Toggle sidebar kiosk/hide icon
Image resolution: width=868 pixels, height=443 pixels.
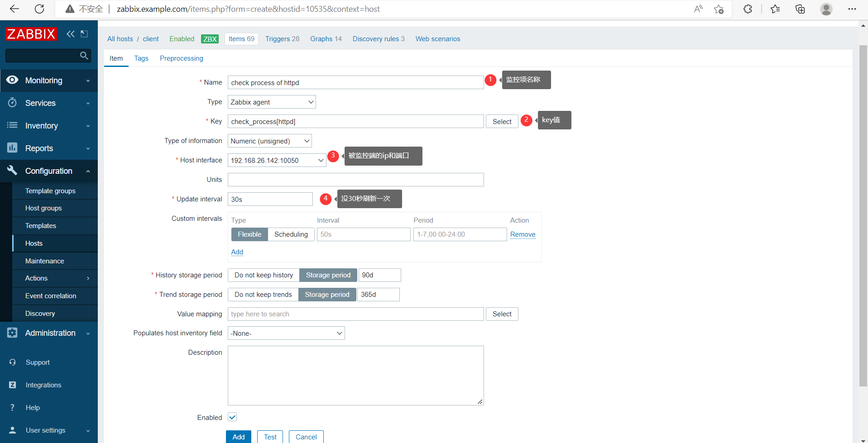[84, 34]
